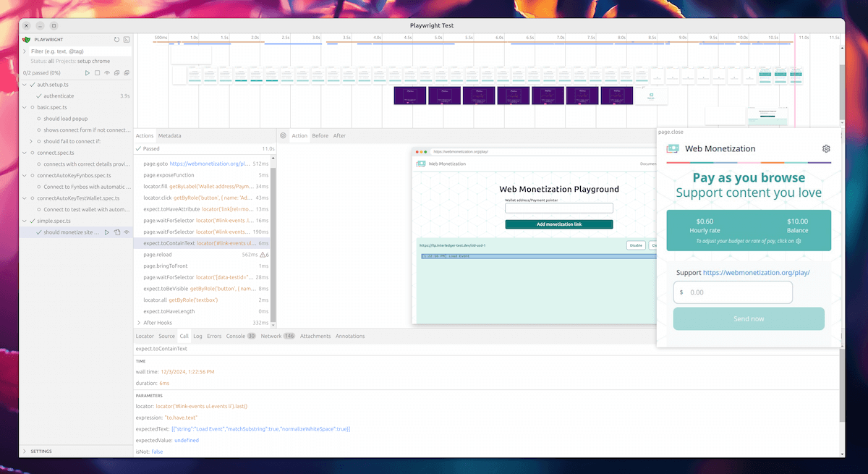Run all tests with the play icon

[x=88, y=72]
